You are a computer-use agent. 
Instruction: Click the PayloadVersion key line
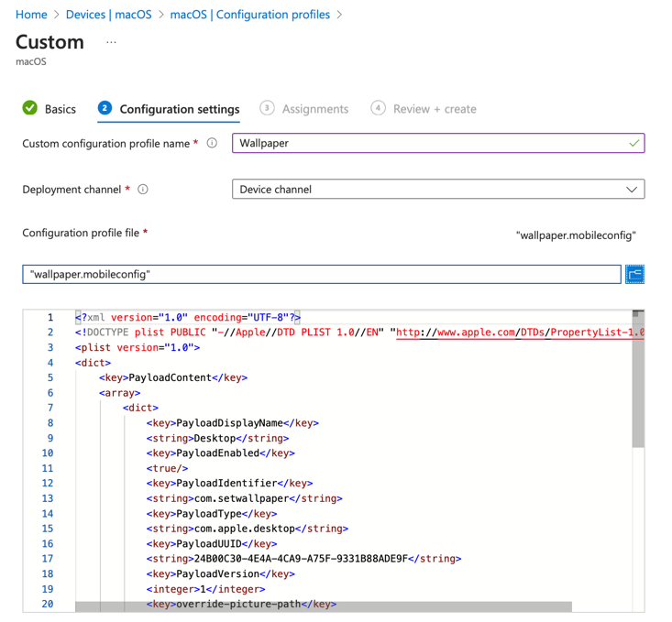(221, 574)
